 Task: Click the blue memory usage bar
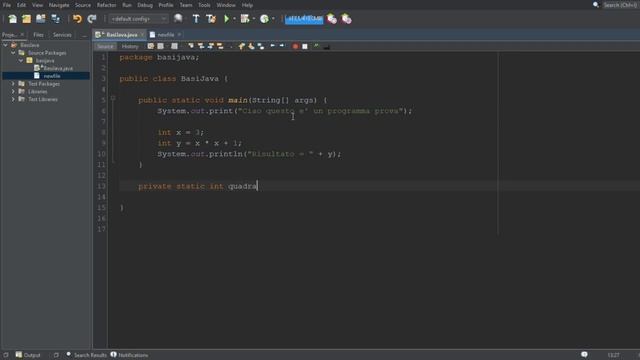[x=304, y=19]
